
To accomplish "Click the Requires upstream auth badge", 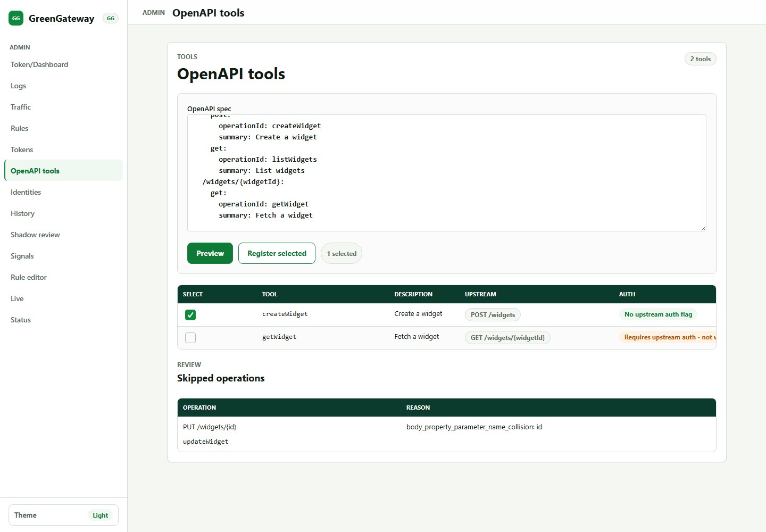I will pyautogui.click(x=668, y=337).
